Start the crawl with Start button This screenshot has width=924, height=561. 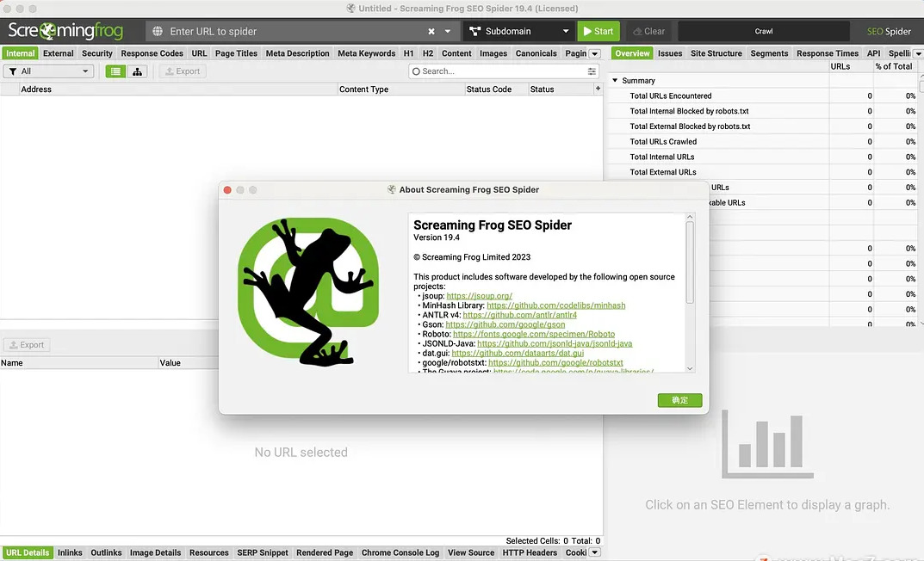pyautogui.click(x=598, y=31)
